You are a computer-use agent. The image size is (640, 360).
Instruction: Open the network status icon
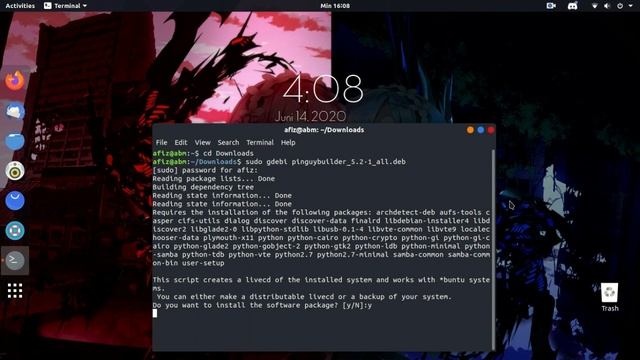pyautogui.click(x=595, y=6)
